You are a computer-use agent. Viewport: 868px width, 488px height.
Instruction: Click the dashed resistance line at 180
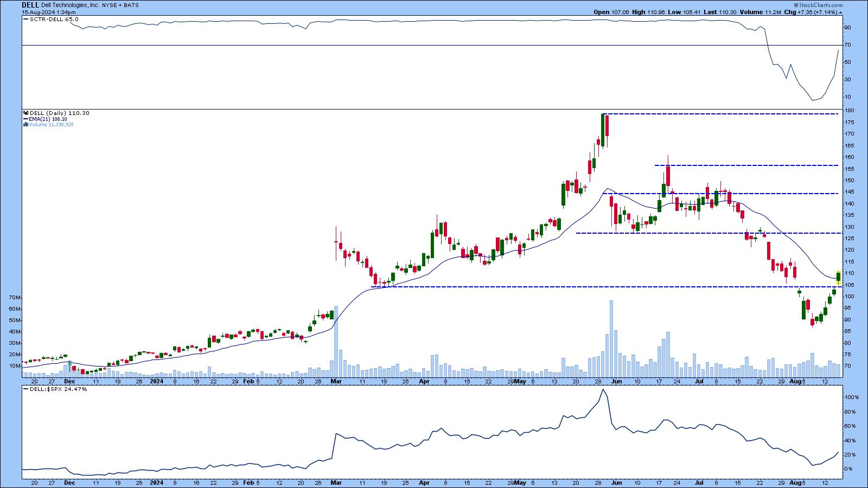[x=722, y=114]
